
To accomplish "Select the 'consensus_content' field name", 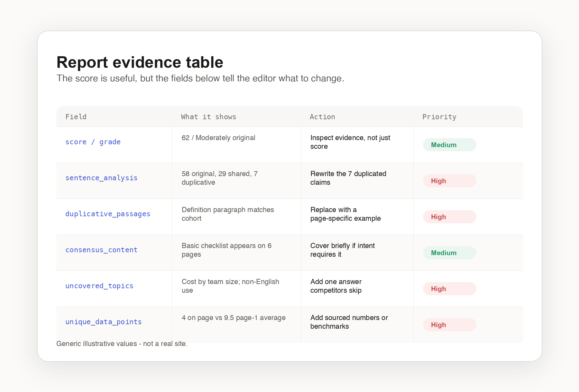I will tap(101, 250).
